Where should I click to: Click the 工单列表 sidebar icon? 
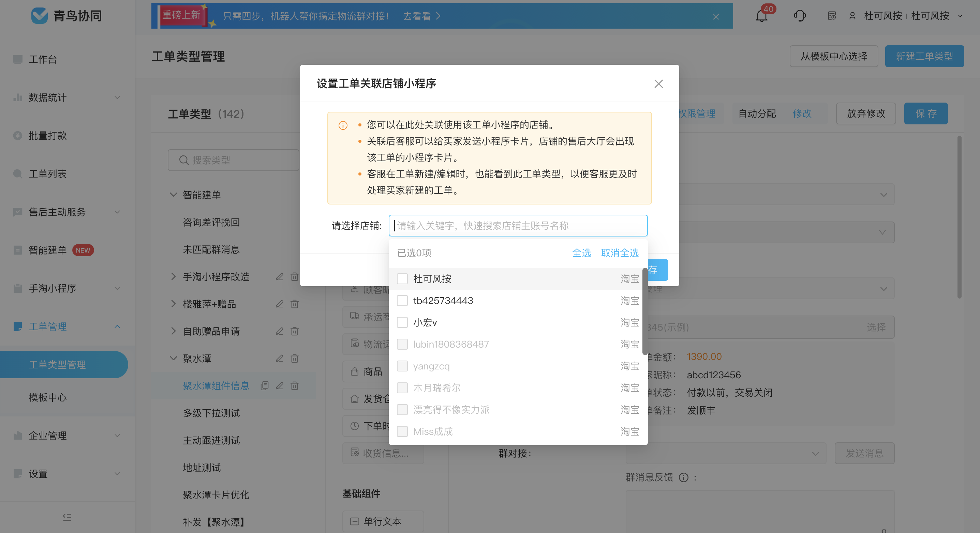[x=17, y=174]
